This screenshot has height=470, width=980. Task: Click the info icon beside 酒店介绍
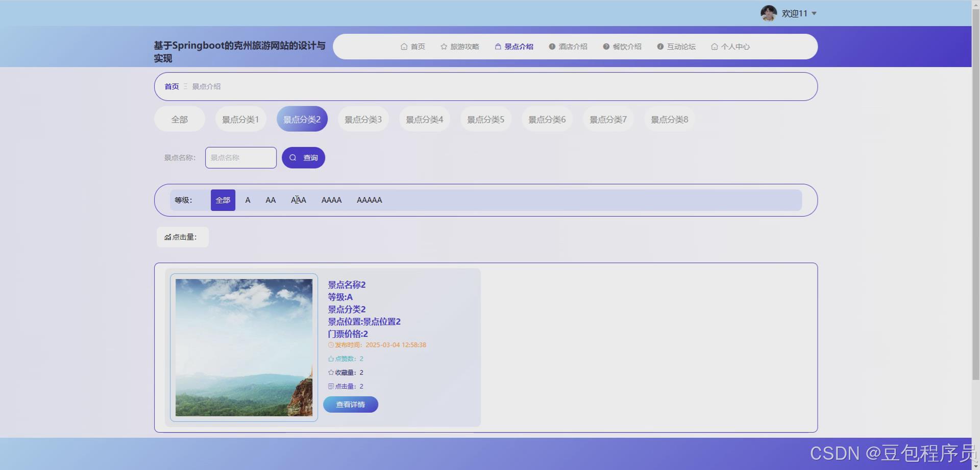pos(552,46)
